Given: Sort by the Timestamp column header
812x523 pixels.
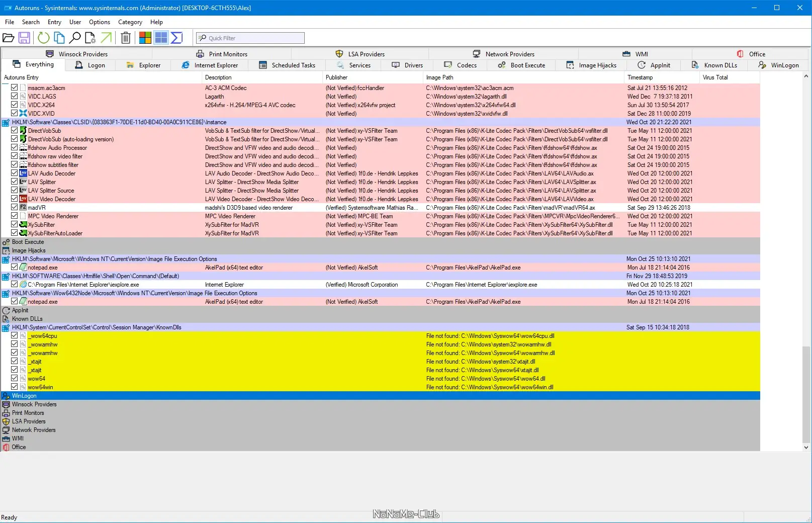Looking at the screenshot, I should pos(662,77).
